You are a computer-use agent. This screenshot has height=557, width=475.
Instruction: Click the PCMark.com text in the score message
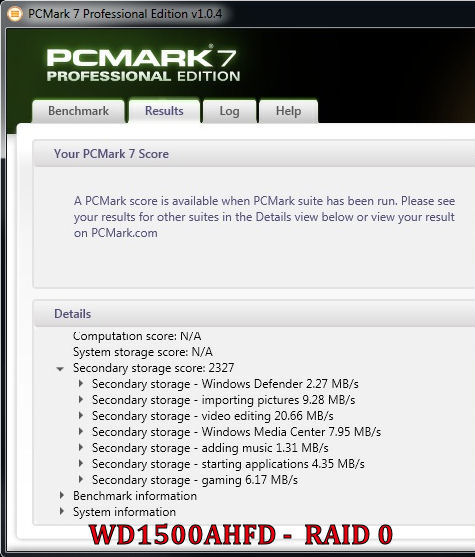click(124, 233)
